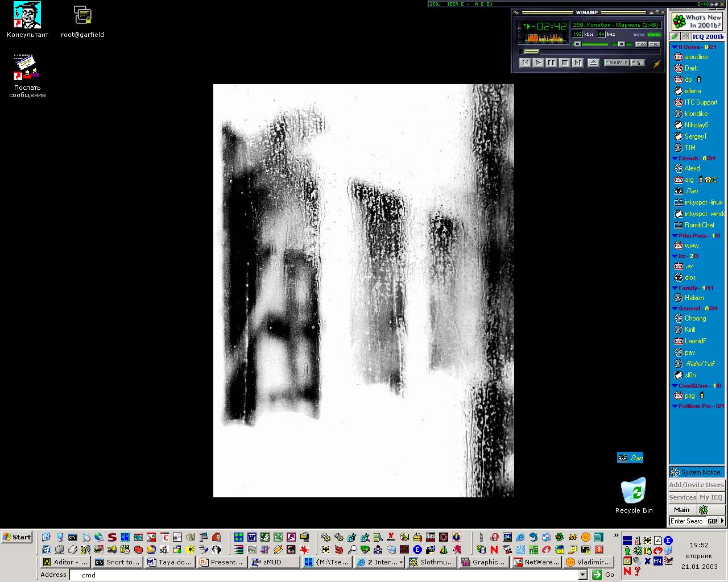
Task: Stop playback in Winamp
Action: click(565, 63)
